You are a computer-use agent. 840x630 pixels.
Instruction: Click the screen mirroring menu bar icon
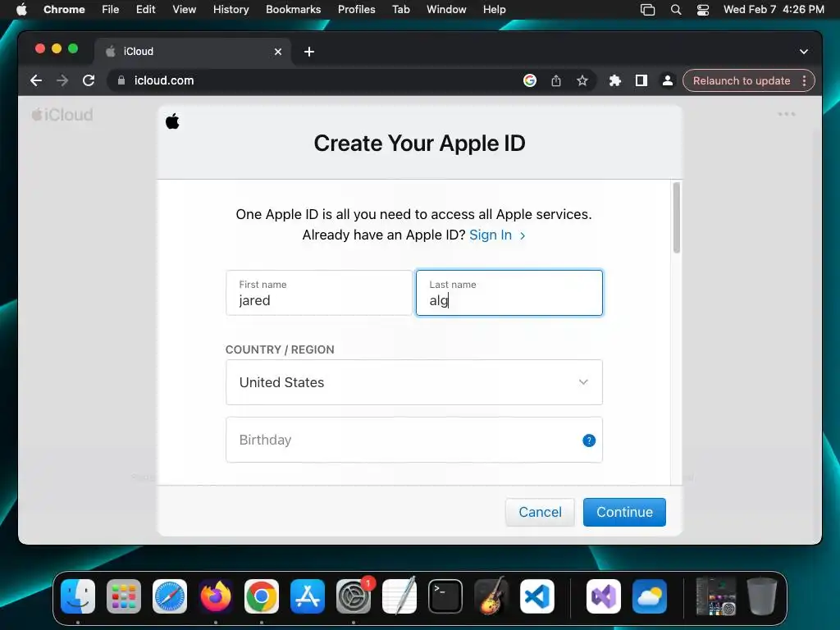[648, 10]
